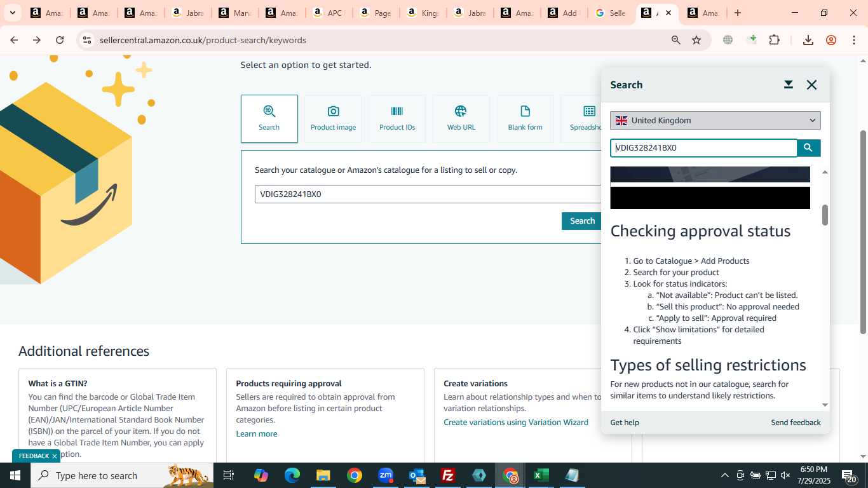The height and width of the screenshot is (488, 868).
Task: Open Outlook from the taskbar
Action: (417, 475)
